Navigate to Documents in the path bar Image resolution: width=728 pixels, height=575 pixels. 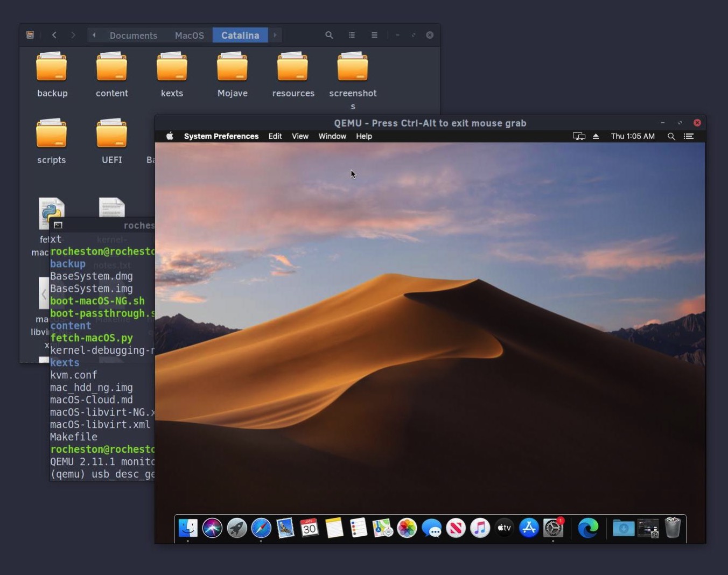pos(134,35)
